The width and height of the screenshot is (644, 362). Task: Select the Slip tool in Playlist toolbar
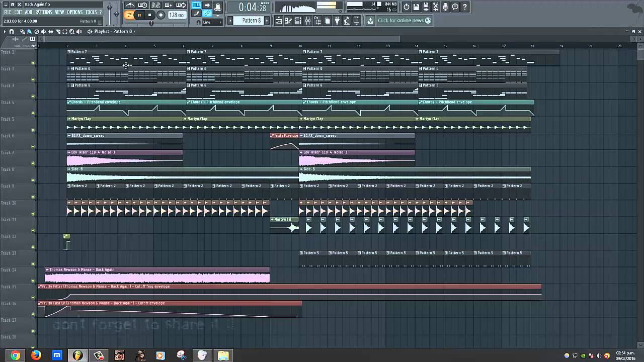click(51, 32)
